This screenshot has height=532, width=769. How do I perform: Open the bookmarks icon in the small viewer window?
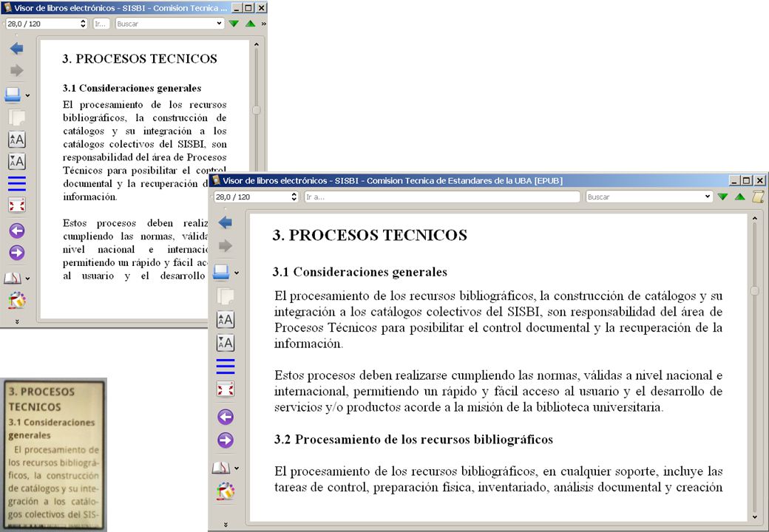point(13,278)
